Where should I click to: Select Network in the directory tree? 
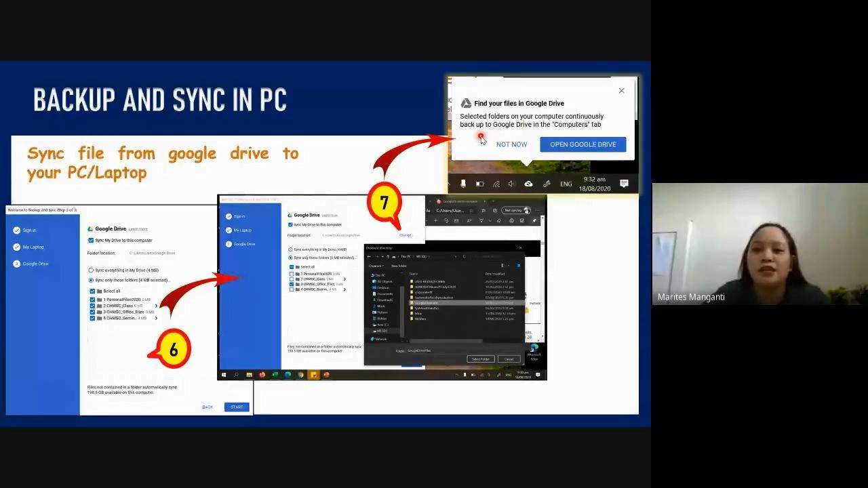pos(379,339)
